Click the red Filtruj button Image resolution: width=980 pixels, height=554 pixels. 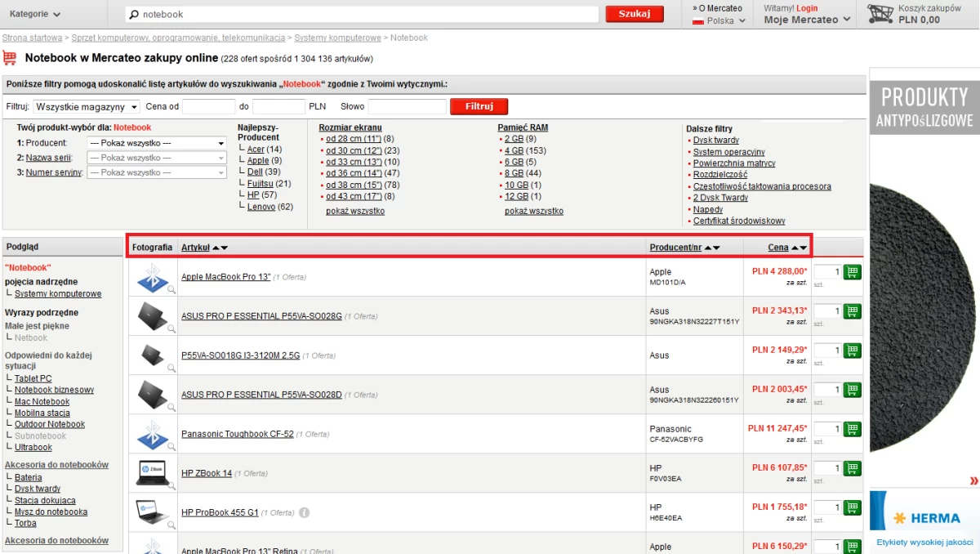point(479,107)
